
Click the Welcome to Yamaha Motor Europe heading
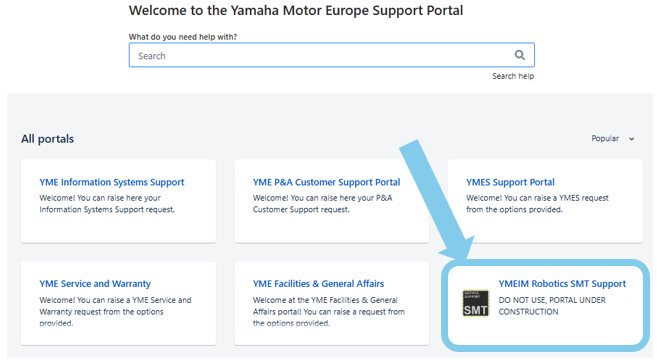(296, 10)
